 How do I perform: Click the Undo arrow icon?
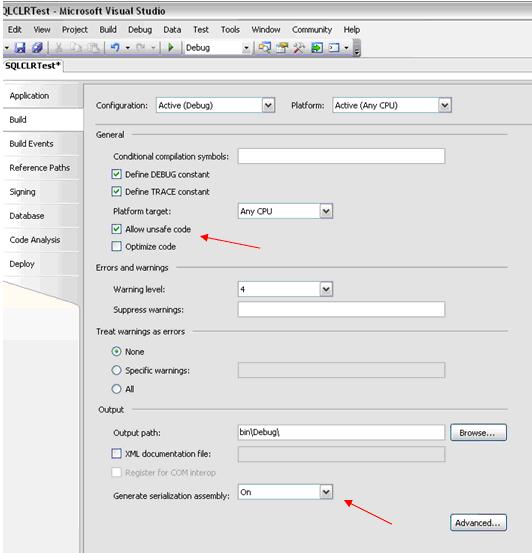115,48
